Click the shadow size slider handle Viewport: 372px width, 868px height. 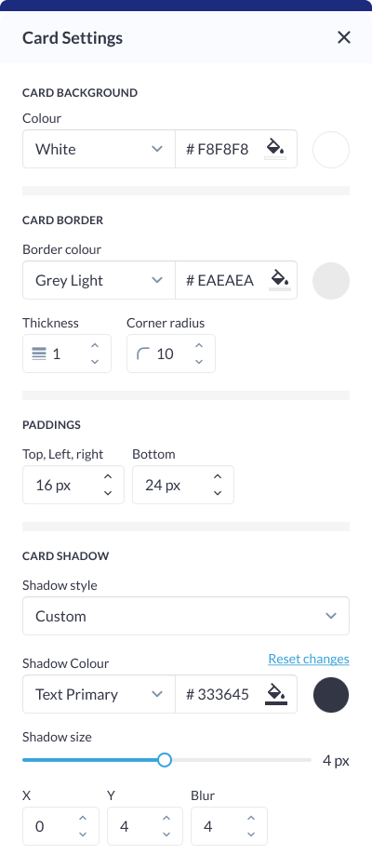164,760
